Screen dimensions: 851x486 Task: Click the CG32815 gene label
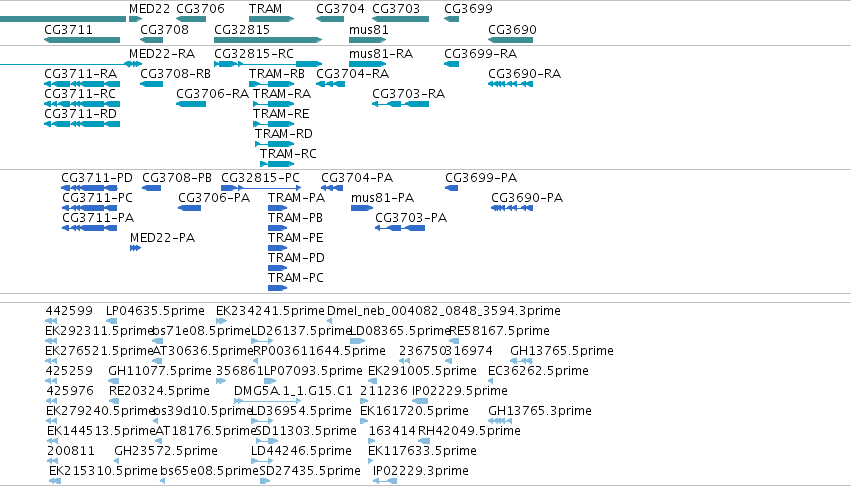(x=242, y=30)
